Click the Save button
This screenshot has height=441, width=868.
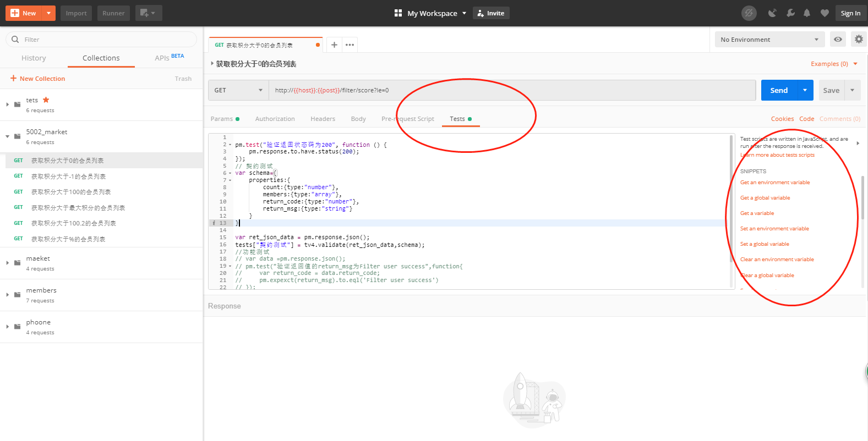(831, 90)
